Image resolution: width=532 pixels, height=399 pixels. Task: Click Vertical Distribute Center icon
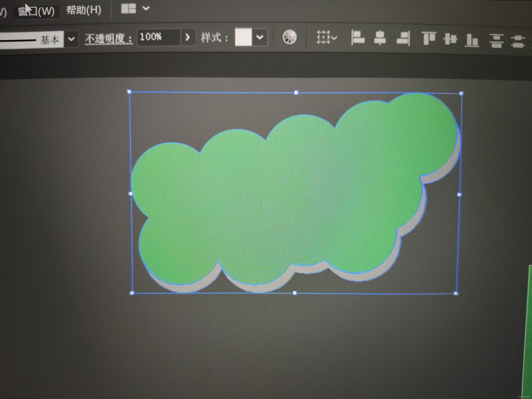click(x=518, y=42)
